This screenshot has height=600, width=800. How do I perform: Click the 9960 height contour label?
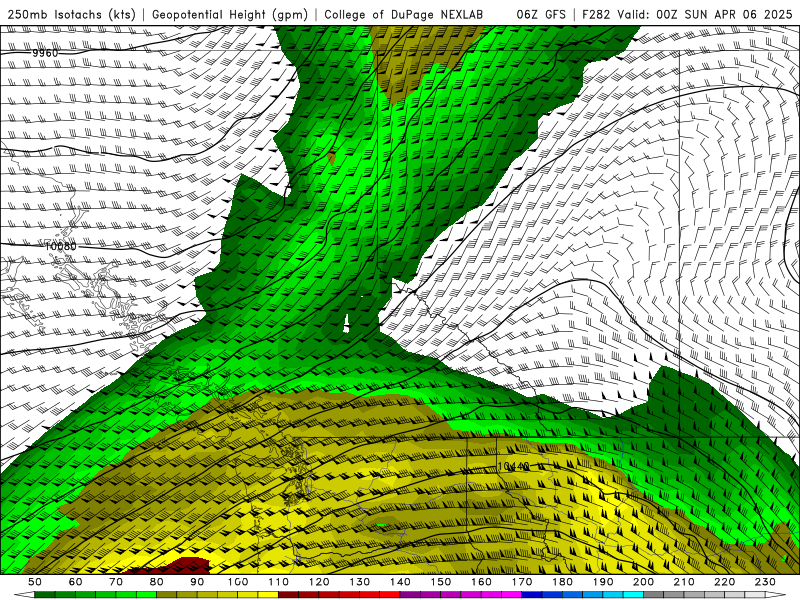coord(45,53)
